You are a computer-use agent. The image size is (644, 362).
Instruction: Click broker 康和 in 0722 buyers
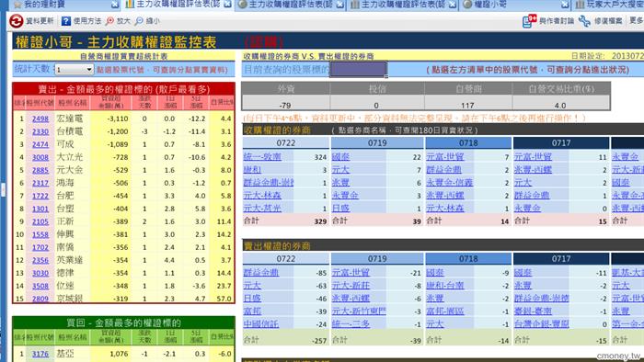[252, 170]
